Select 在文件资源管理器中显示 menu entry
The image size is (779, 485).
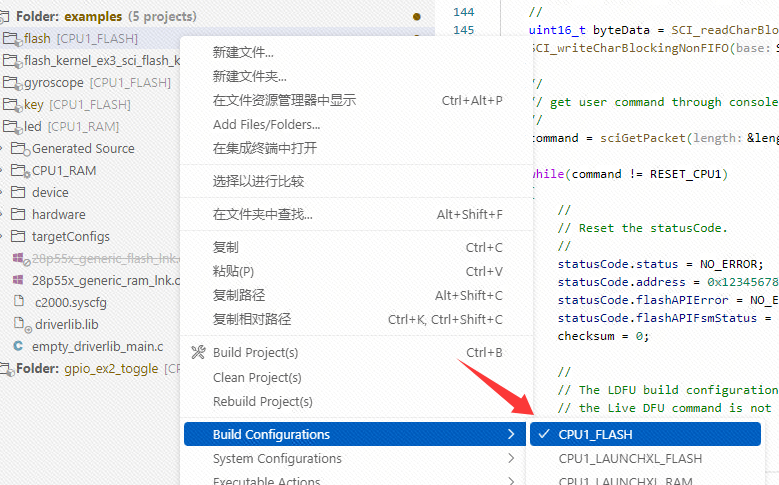point(355,100)
